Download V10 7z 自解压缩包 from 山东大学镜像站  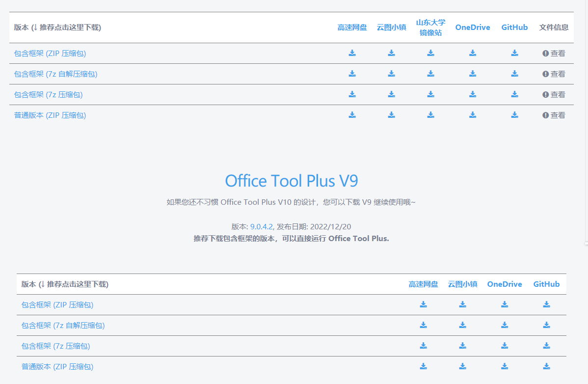tap(431, 74)
